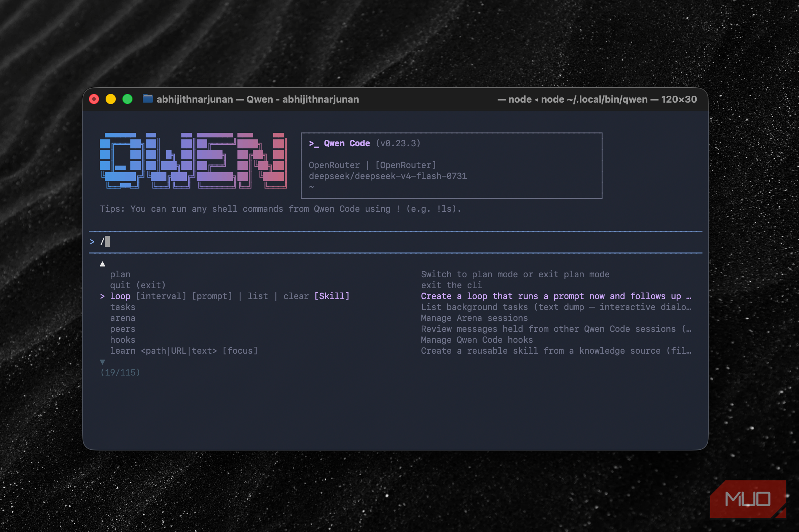Click the 'exit the cli' description
The height and width of the screenshot is (532, 799).
451,285
